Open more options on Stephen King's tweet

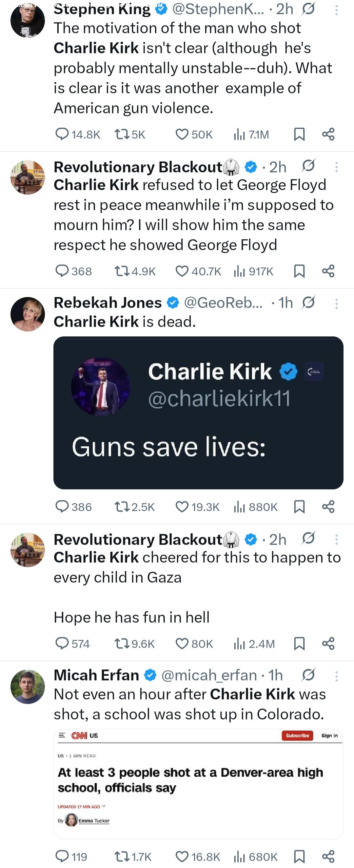pyautogui.click(x=336, y=11)
